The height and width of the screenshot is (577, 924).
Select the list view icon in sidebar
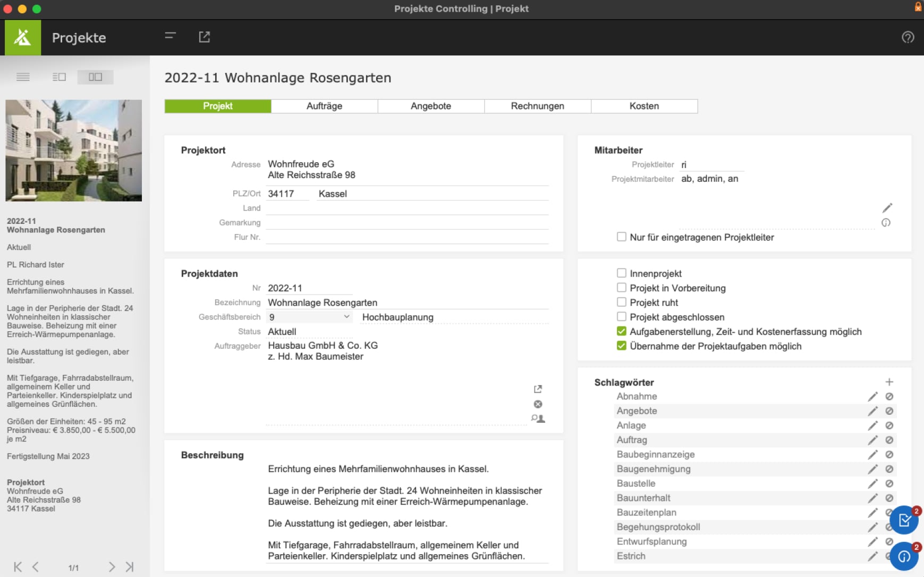pos(23,77)
